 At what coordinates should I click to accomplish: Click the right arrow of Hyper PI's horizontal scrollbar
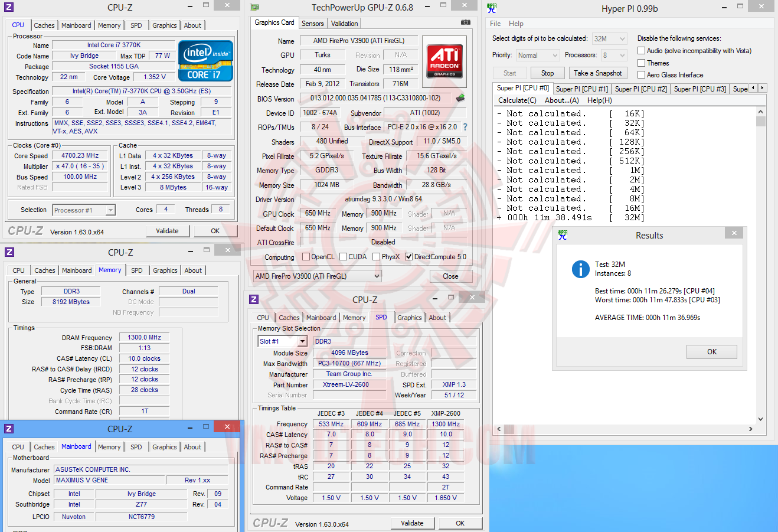click(x=751, y=429)
